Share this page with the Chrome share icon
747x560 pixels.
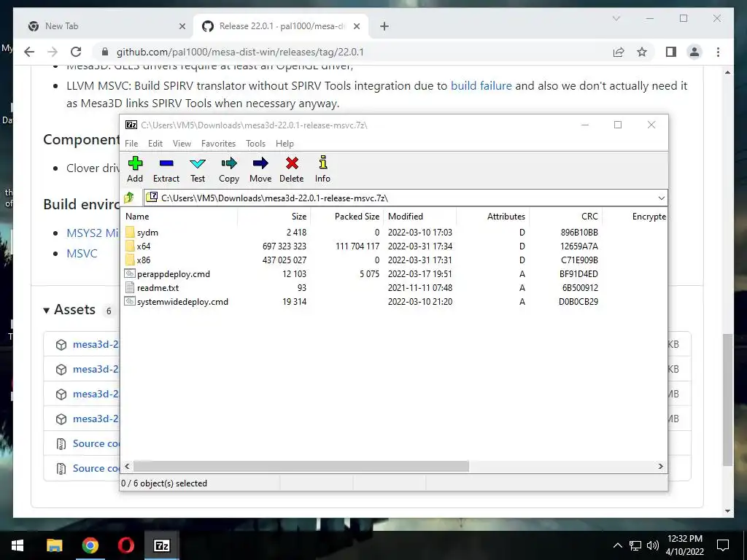619,52
